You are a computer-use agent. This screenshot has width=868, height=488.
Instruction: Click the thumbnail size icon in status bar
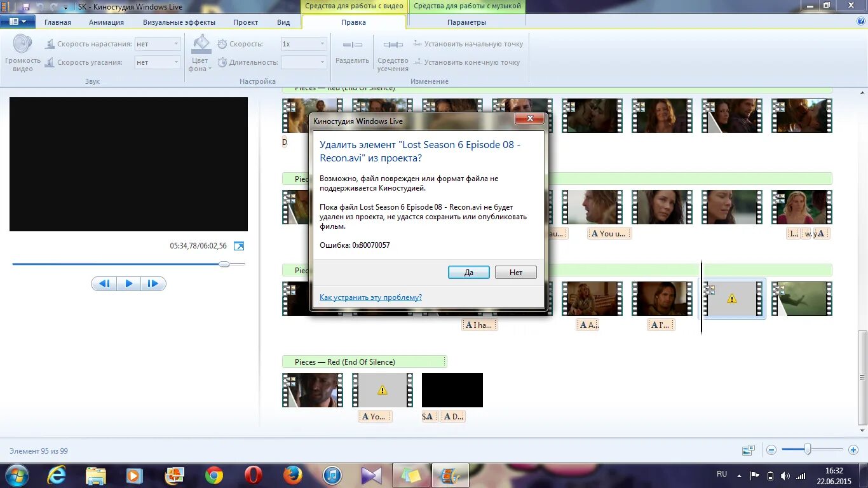(x=749, y=450)
